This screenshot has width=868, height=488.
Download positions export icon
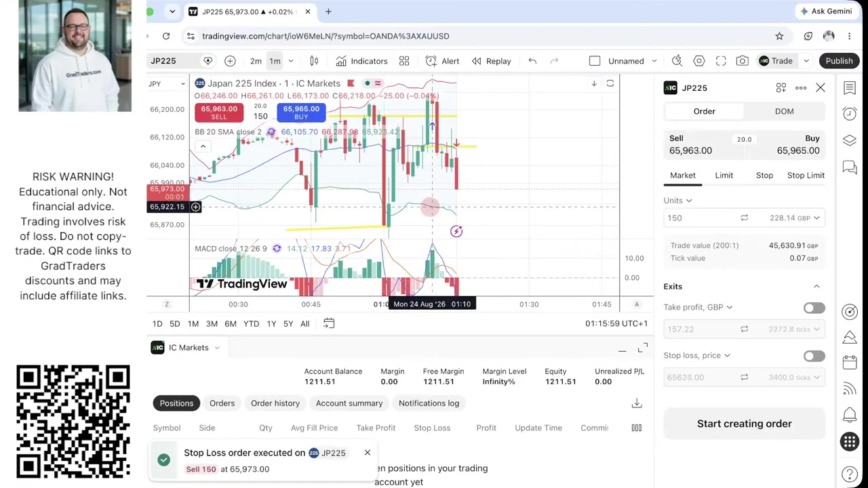pos(637,403)
